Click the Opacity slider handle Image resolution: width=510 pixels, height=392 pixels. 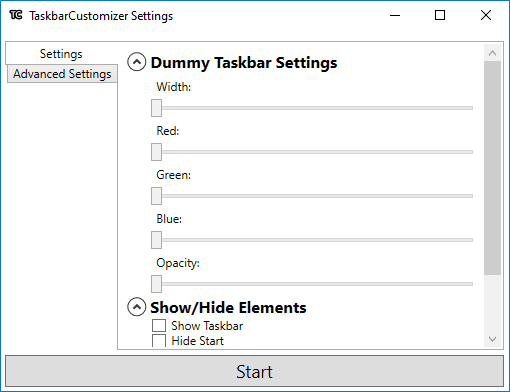[156, 284]
